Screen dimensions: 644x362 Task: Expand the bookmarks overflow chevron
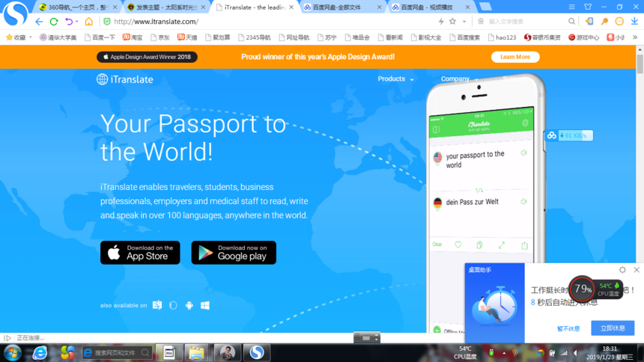pos(635,37)
